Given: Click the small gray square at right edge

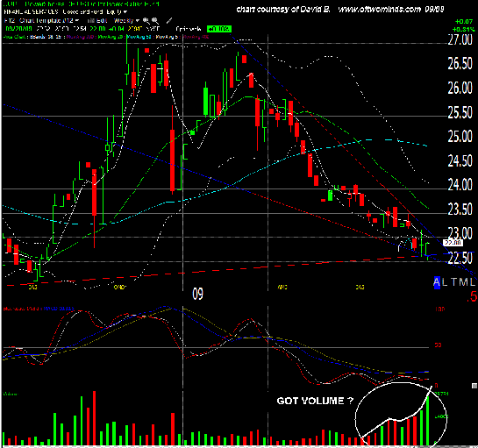Looking at the screenshot, I should tap(474, 386).
